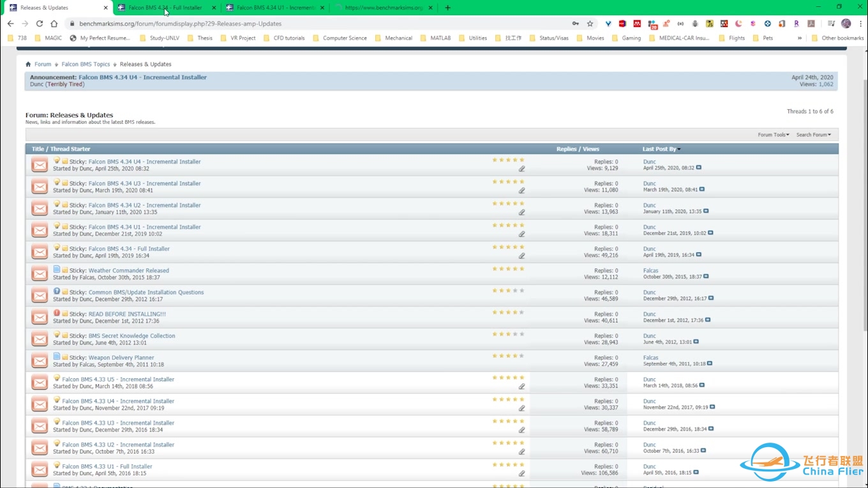Open Falcon BMS 4.34 U3 Incremental Installer thread
868x488 pixels.
[x=144, y=183]
